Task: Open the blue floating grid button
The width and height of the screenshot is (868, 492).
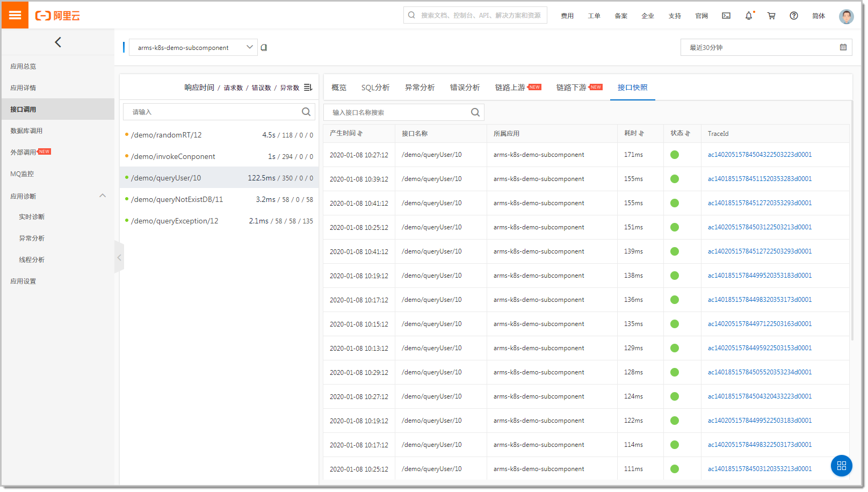Action: [x=842, y=465]
